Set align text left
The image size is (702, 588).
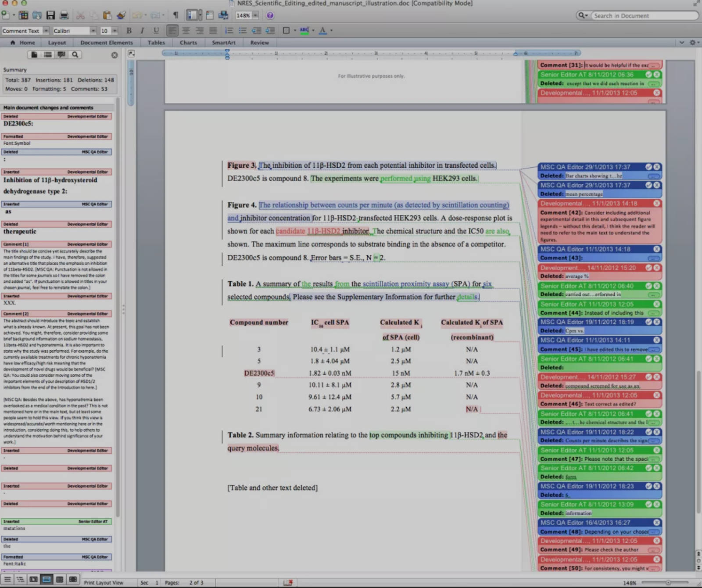[x=172, y=30]
